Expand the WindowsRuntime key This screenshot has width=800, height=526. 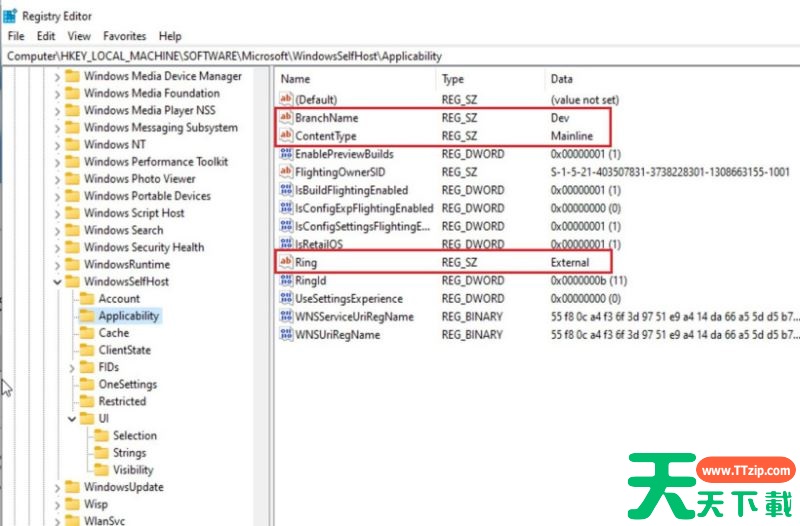coord(57,265)
